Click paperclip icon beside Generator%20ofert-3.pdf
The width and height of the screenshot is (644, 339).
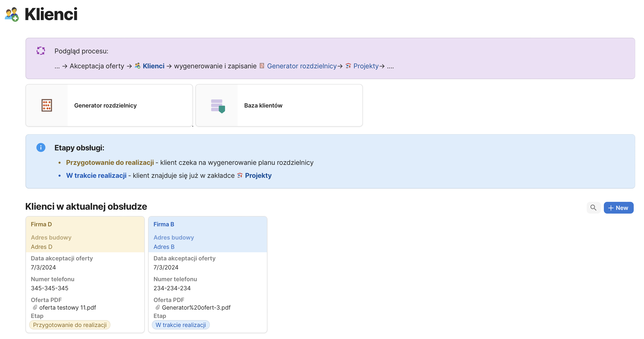tap(157, 307)
